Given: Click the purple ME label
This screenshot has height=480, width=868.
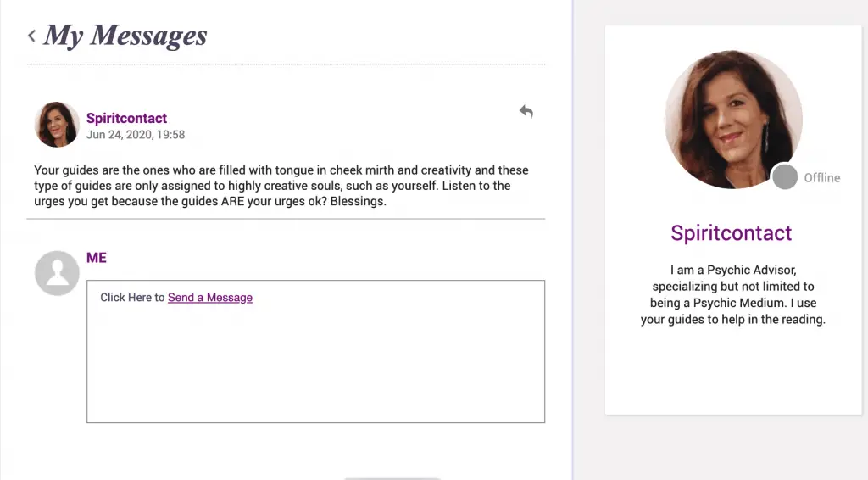Looking at the screenshot, I should 97,258.
